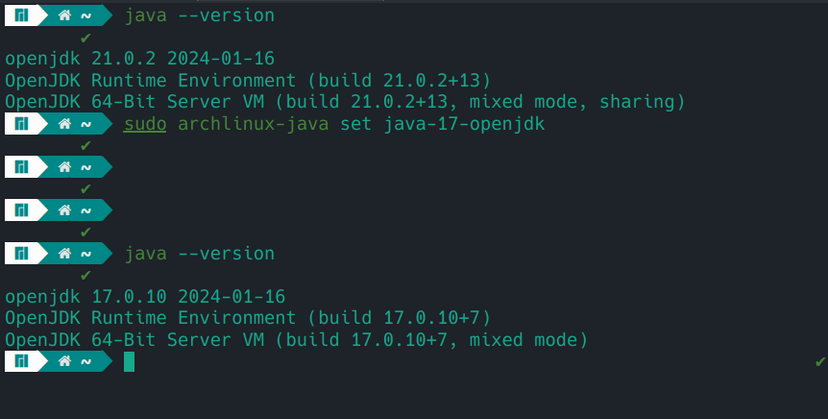Click the second "java --version" command text
The image size is (828, 419).
click(199, 253)
